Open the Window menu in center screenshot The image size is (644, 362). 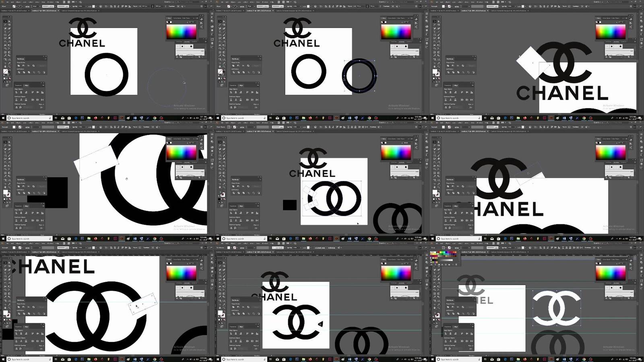point(266,123)
